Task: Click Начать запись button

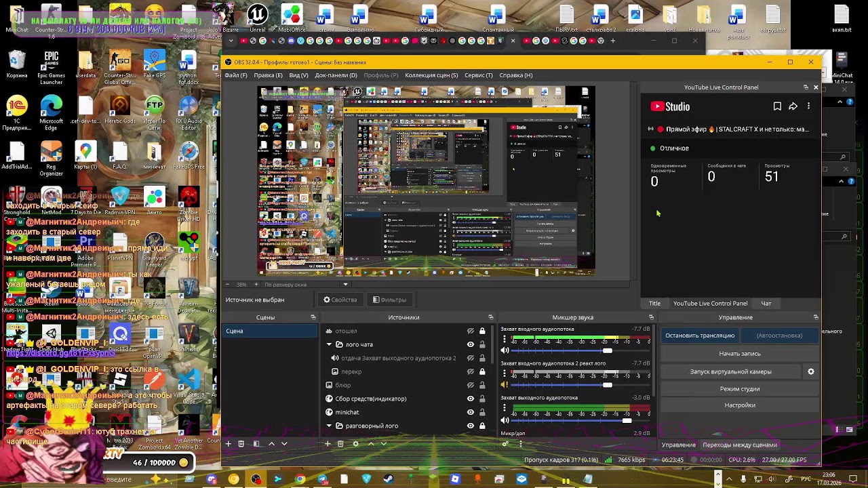Action: click(x=740, y=354)
